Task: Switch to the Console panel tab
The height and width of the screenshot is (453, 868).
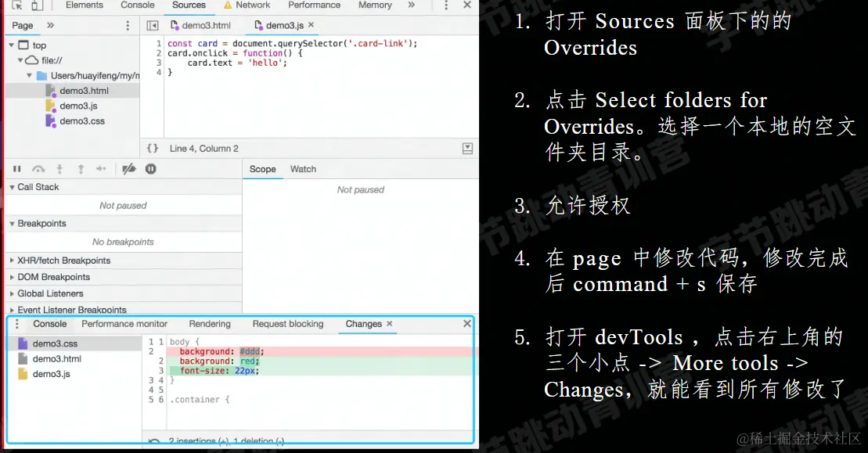Action: 137,5
